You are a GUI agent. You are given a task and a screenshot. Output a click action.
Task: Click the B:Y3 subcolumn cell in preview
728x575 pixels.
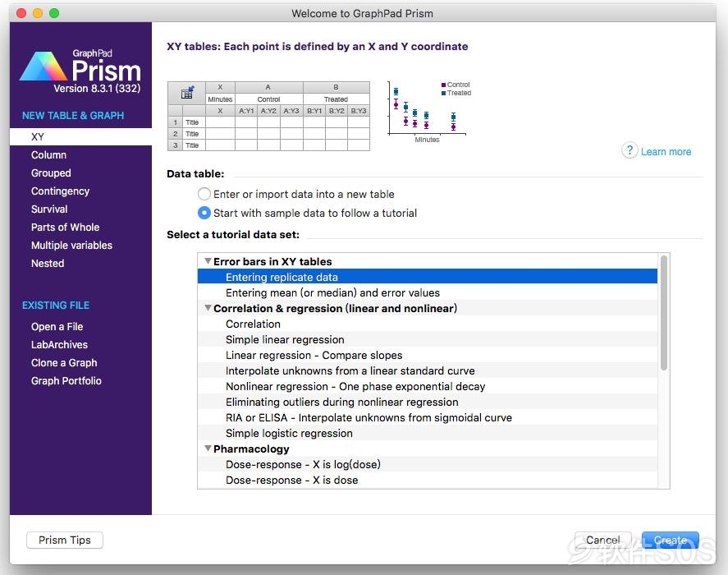(359, 111)
